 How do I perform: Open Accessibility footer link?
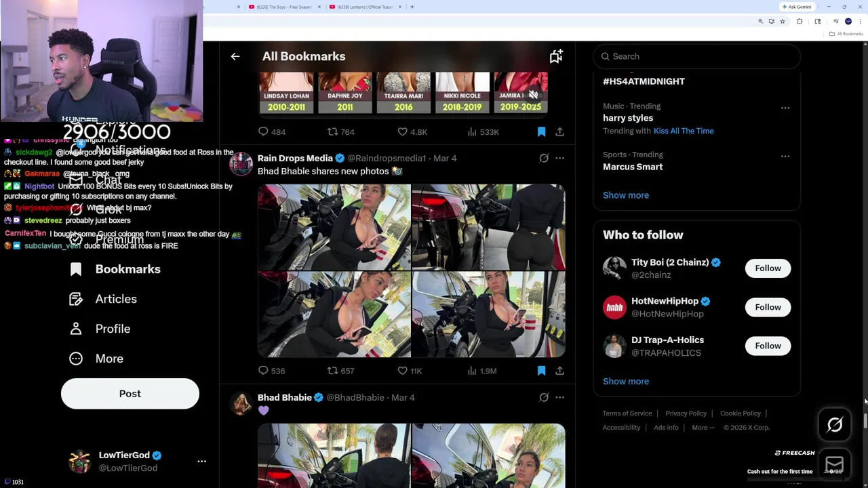(x=621, y=428)
